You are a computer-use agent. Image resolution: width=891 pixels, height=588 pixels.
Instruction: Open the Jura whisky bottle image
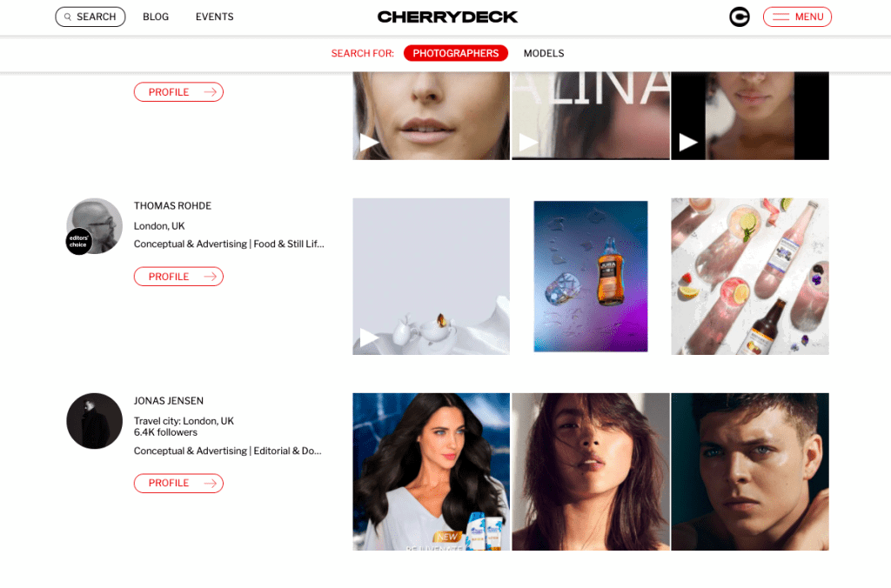tap(591, 277)
